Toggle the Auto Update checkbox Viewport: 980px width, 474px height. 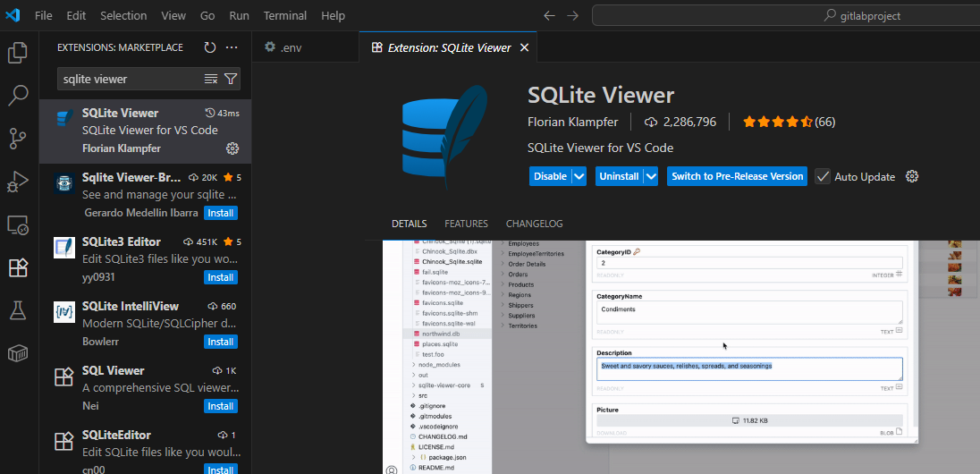823,176
